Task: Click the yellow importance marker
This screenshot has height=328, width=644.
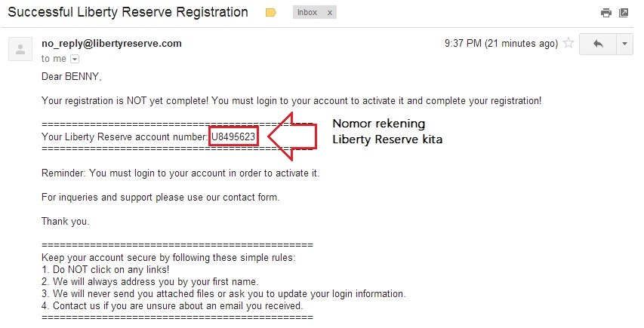Action: [271, 13]
